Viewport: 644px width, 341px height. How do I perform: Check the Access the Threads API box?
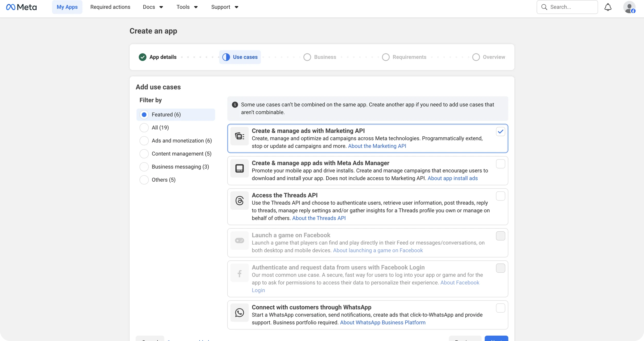(x=501, y=196)
